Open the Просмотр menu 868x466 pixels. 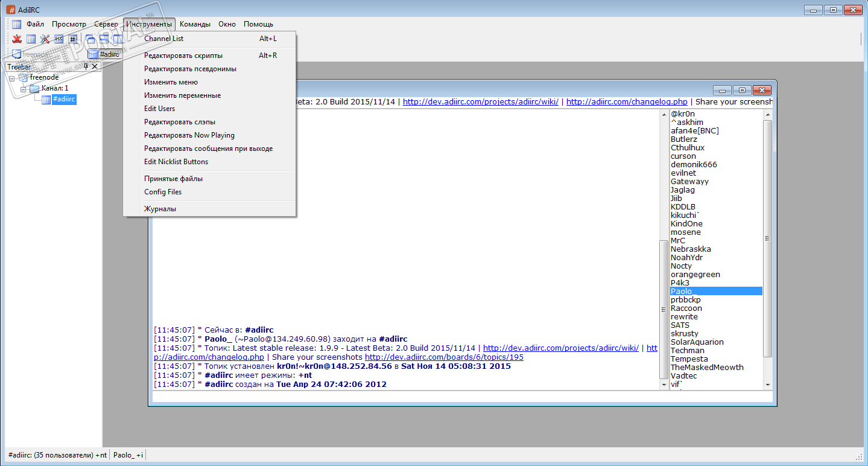coord(69,24)
